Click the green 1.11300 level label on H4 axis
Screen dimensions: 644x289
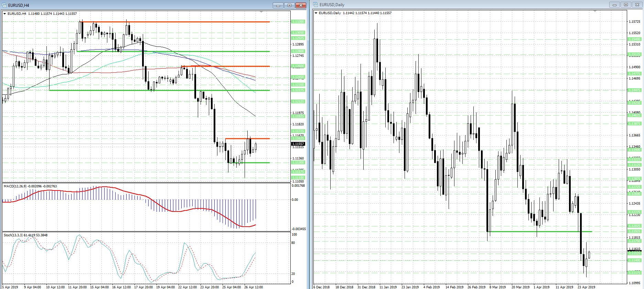298,163
